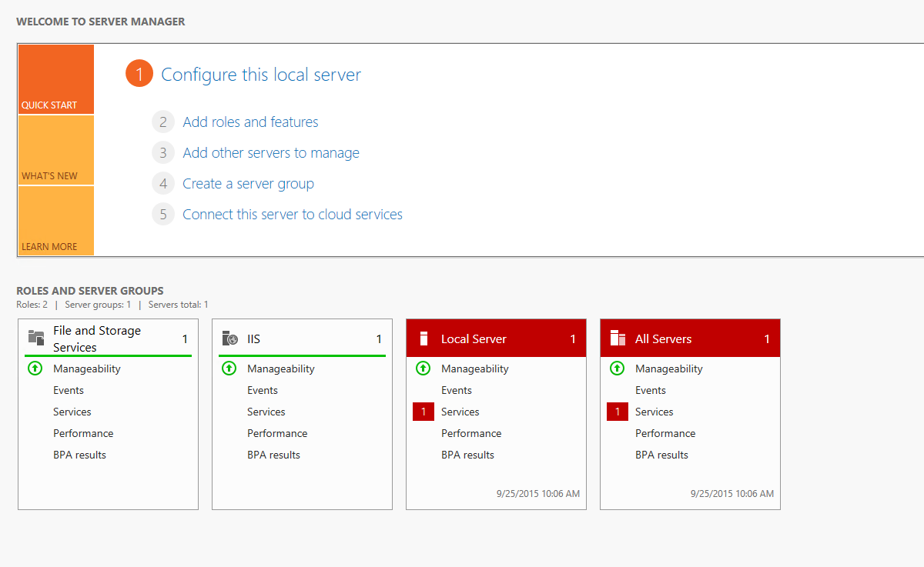Click Create a server group link
924x567 pixels.
coord(248,183)
